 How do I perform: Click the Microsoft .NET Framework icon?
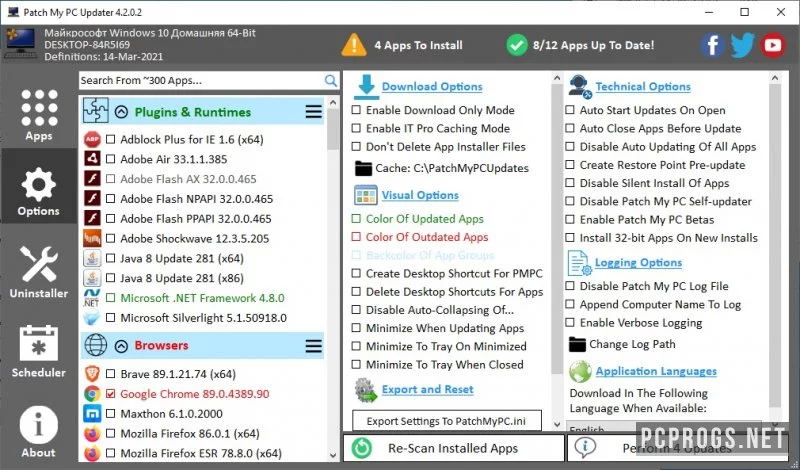[x=92, y=298]
